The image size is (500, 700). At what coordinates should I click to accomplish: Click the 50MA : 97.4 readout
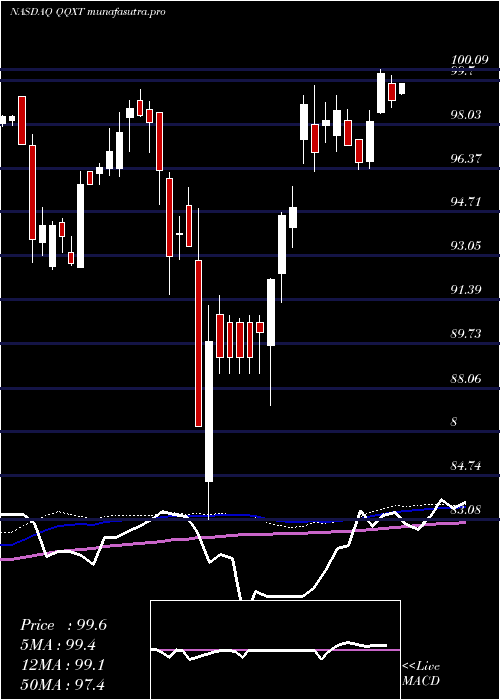click(x=62, y=684)
